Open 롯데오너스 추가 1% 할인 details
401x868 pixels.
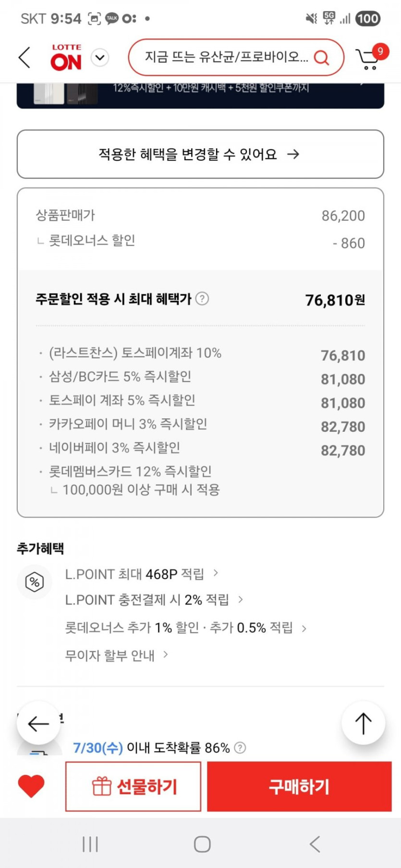(x=185, y=628)
